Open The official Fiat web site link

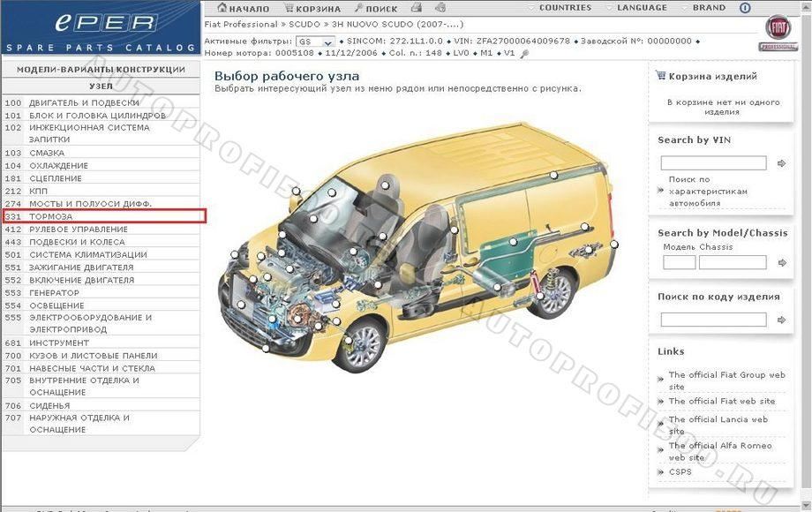pyautogui.click(x=721, y=401)
